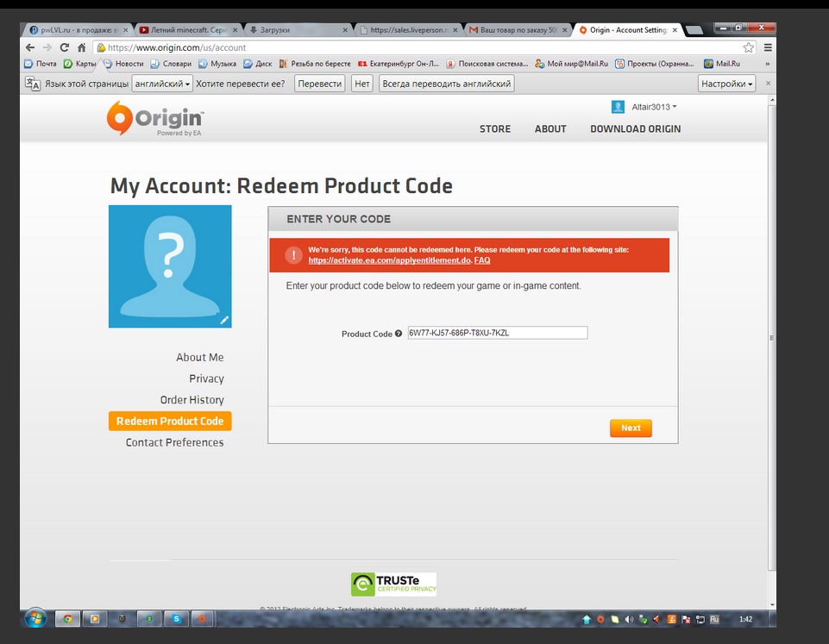Open the Екатеринбург Он-Л... bookmark
The height and width of the screenshot is (644, 829).
(x=399, y=64)
